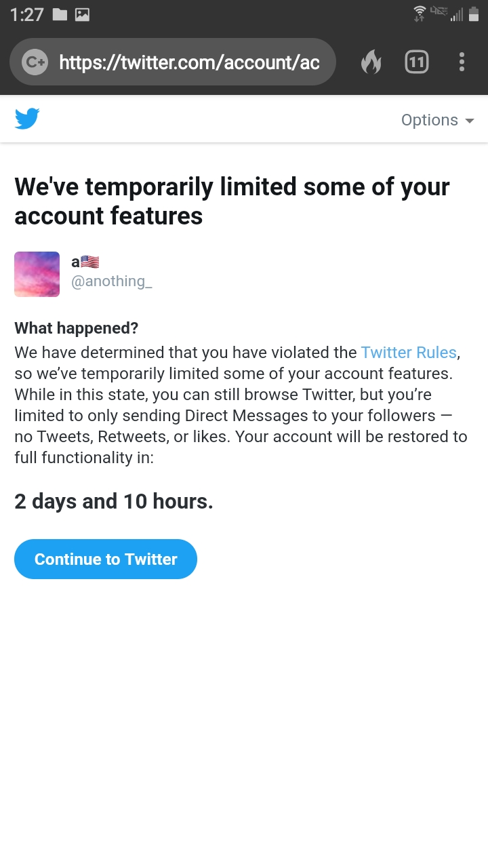The image size is (488, 868).
Task: Tap the battery indicator icon
Action: coord(474,14)
